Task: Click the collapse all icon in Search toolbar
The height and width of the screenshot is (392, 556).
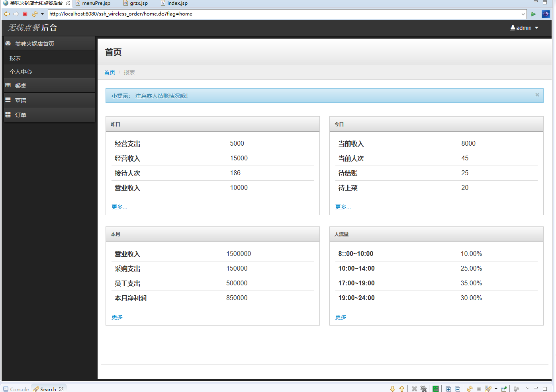Action: [457, 389]
